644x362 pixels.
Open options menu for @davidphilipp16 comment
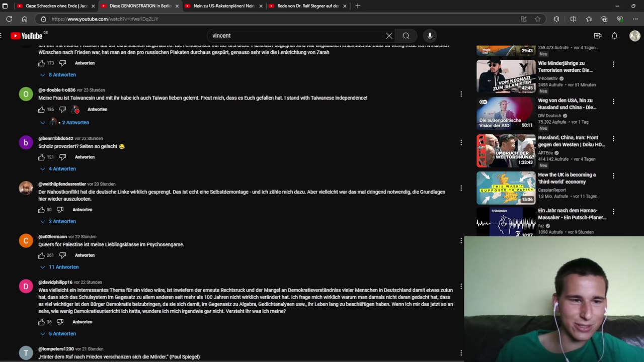[x=461, y=286]
